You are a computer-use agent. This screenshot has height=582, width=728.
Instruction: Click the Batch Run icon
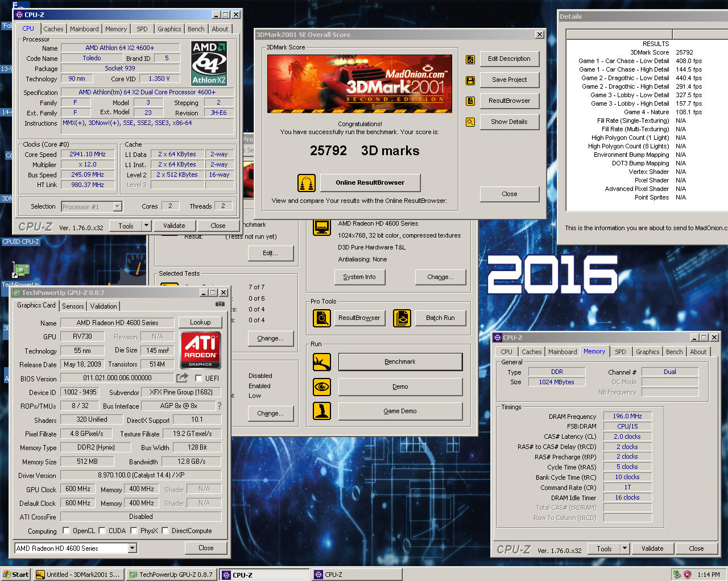pyautogui.click(x=402, y=318)
